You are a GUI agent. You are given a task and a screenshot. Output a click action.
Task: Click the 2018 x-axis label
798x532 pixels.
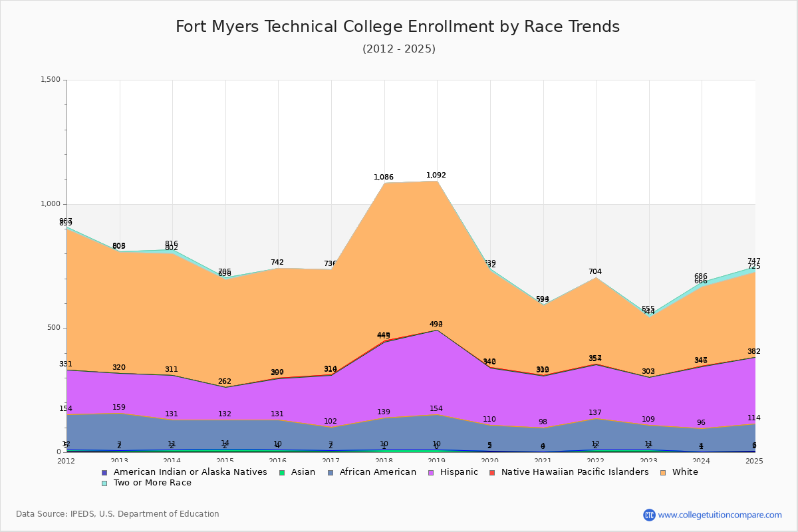coord(384,461)
